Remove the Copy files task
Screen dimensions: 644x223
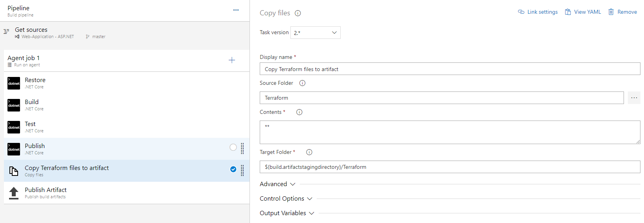pyautogui.click(x=623, y=12)
